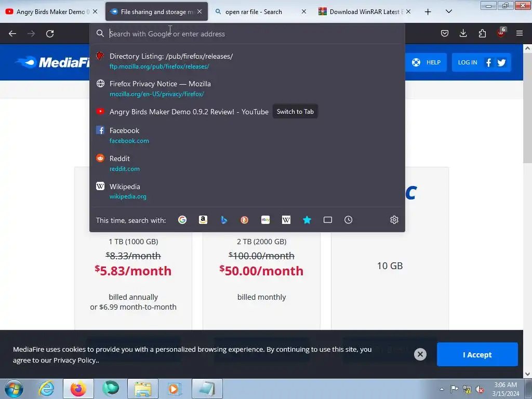Click the Twitter login icon
Image resolution: width=532 pixels, height=399 pixels.
coord(501,62)
